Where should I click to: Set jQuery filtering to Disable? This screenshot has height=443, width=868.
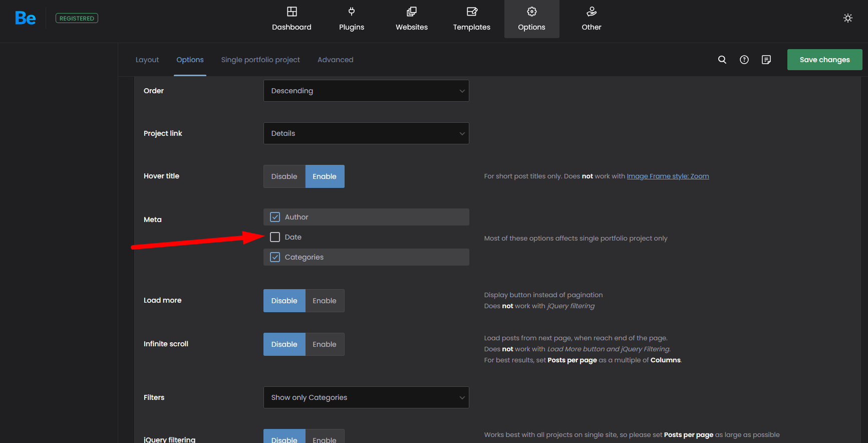point(284,436)
